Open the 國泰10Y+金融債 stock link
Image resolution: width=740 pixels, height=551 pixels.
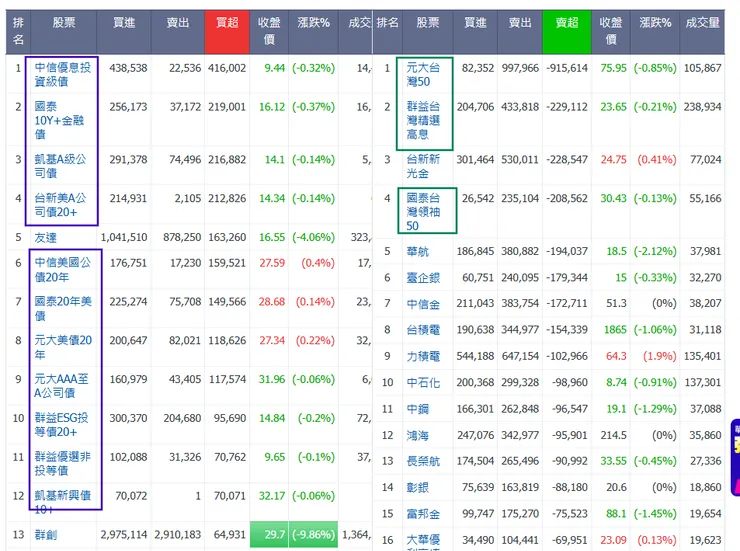click(59, 120)
